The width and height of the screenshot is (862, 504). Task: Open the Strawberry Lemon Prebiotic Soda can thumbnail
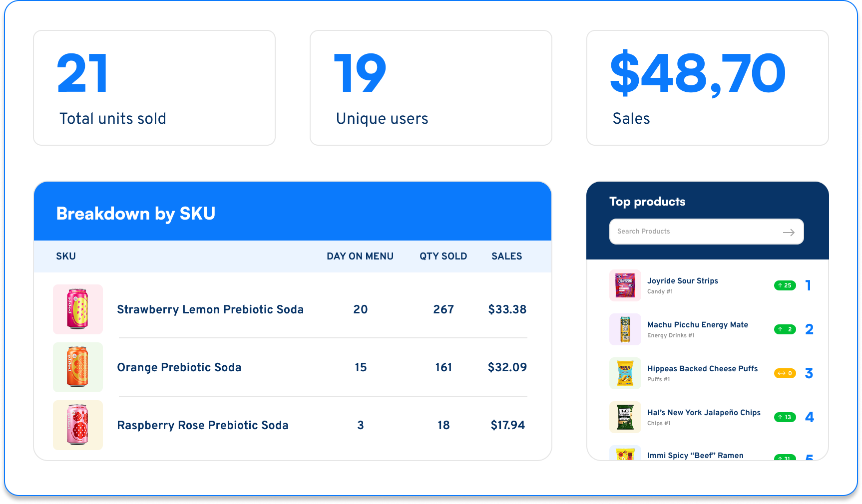tap(78, 309)
